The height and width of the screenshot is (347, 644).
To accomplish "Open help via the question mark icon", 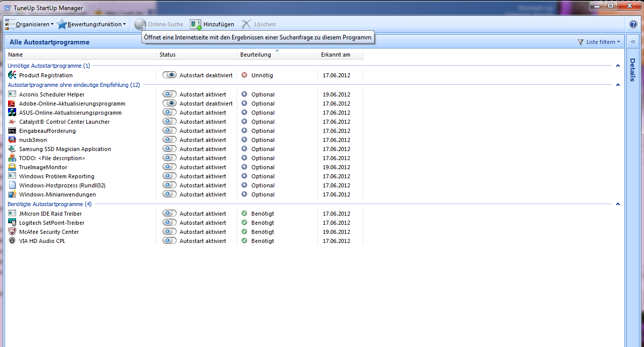I will [x=633, y=24].
